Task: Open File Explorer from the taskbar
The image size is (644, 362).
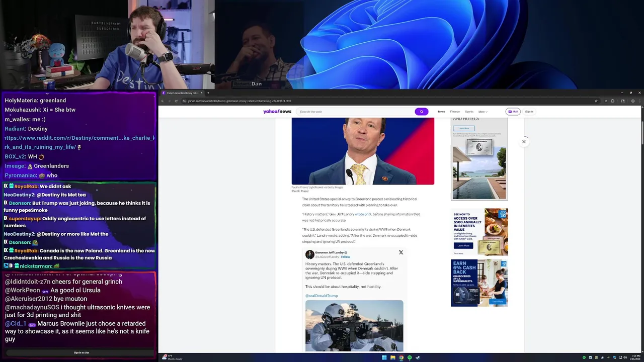Action: pos(393,357)
